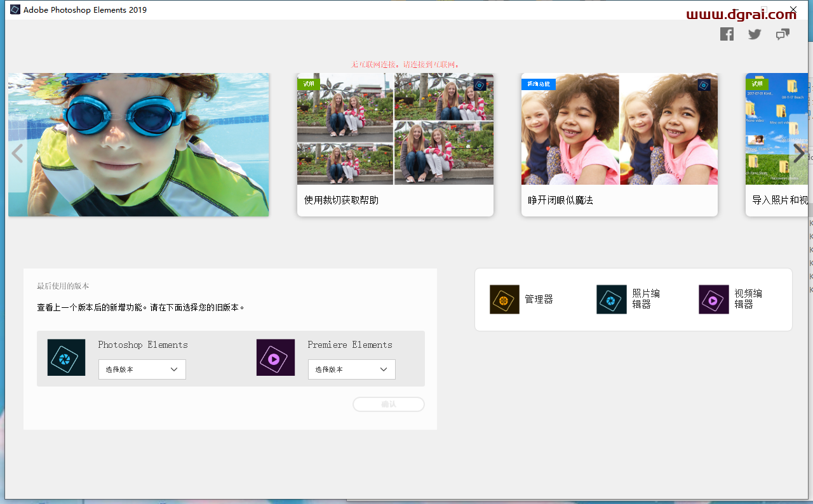Close the Photoshop Elements window

[x=793, y=10]
